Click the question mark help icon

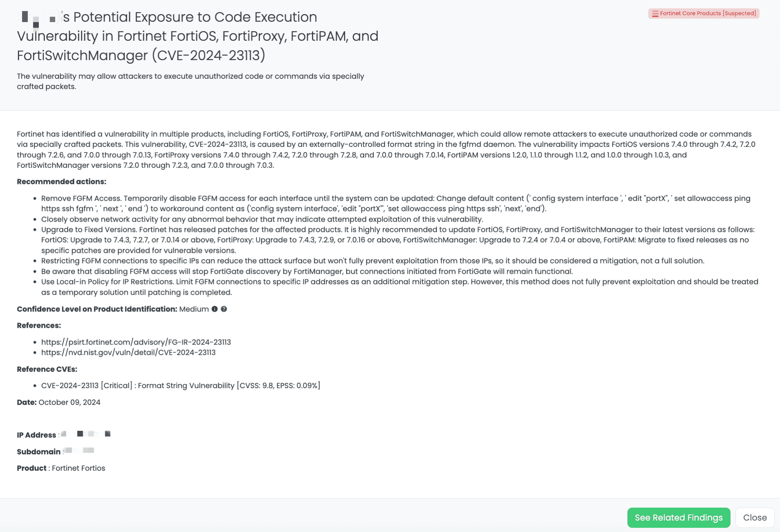point(224,309)
